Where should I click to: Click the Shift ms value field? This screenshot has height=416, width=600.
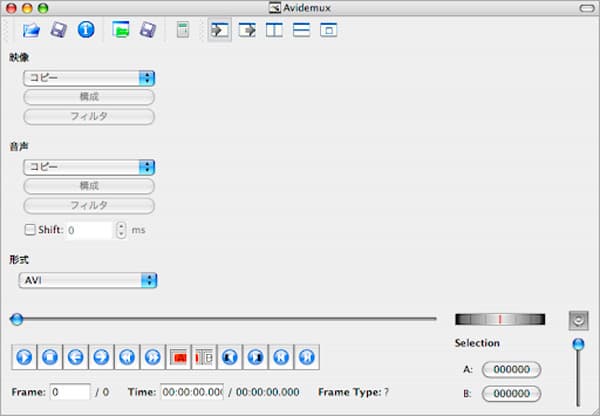coord(90,230)
